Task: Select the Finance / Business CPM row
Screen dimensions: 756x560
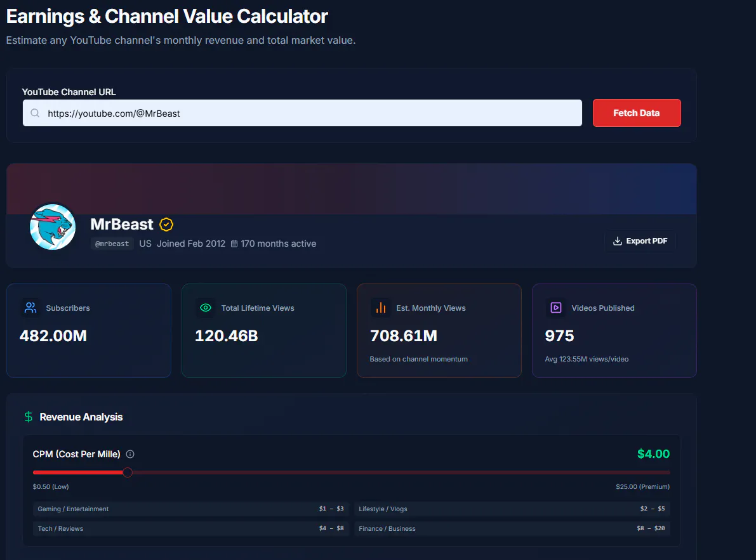Action: (x=512, y=529)
